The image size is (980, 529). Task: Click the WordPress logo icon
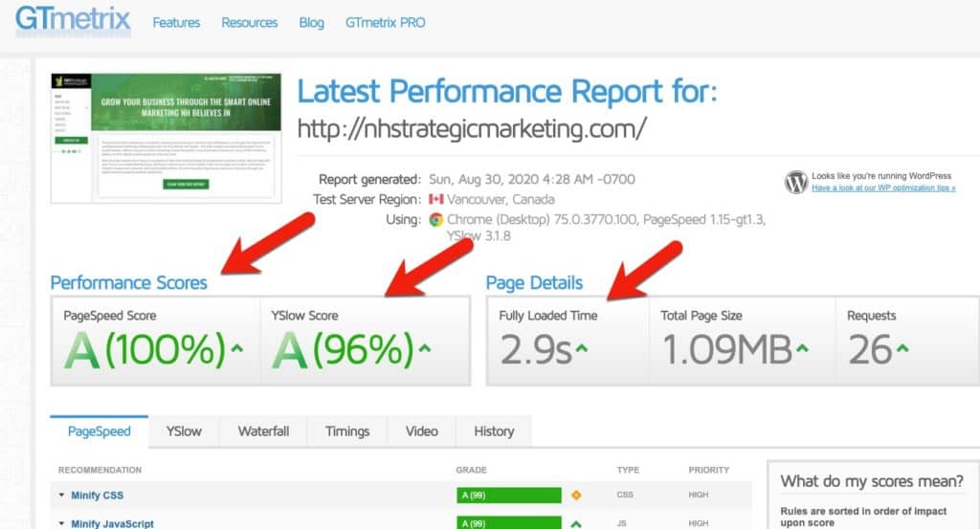(x=795, y=182)
